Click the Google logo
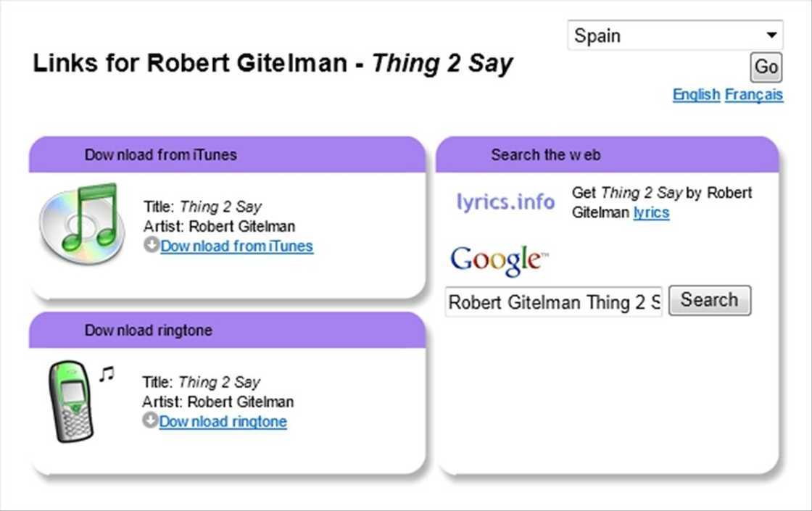The width and height of the screenshot is (812, 511). (x=499, y=259)
